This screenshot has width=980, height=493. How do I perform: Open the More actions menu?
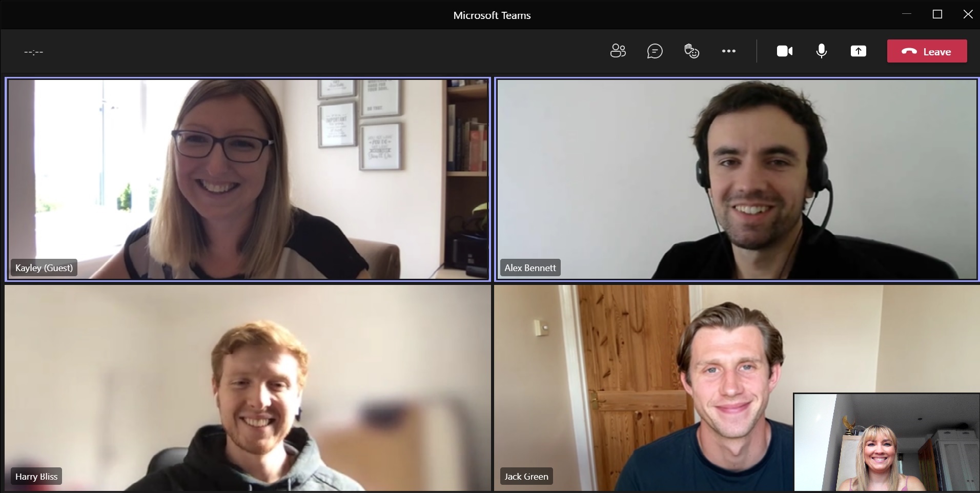(x=728, y=51)
